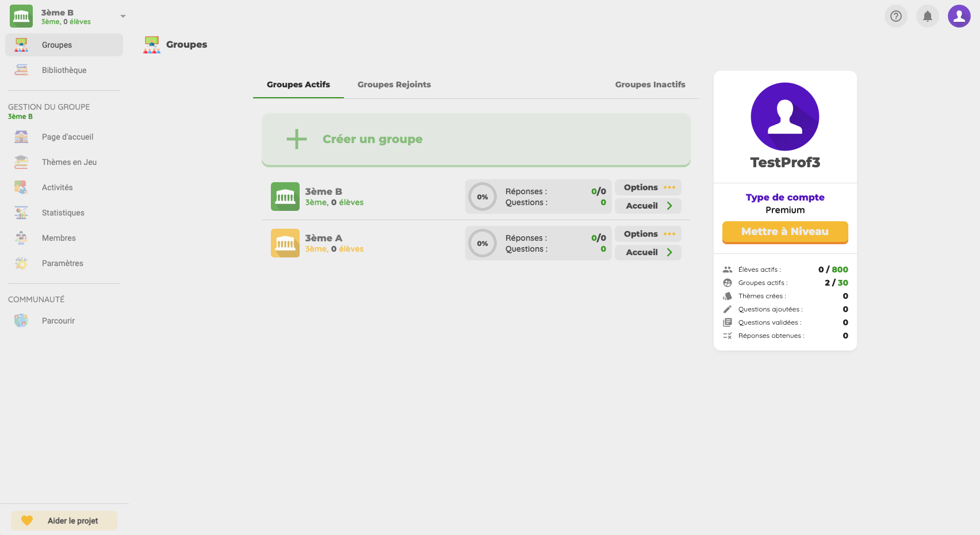This screenshot has height=535, width=980.
Task: Switch to Groupes Inactifs tab
Action: click(650, 84)
